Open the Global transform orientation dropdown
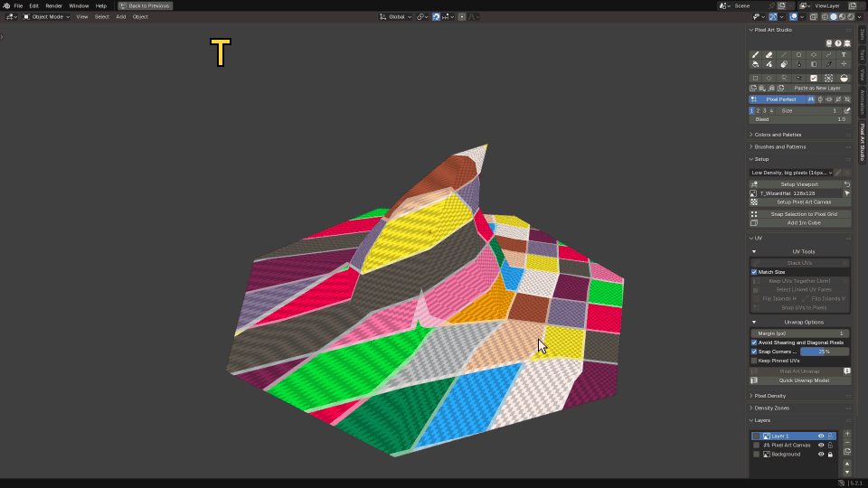This screenshot has height=488, width=868. (x=395, y=16)
